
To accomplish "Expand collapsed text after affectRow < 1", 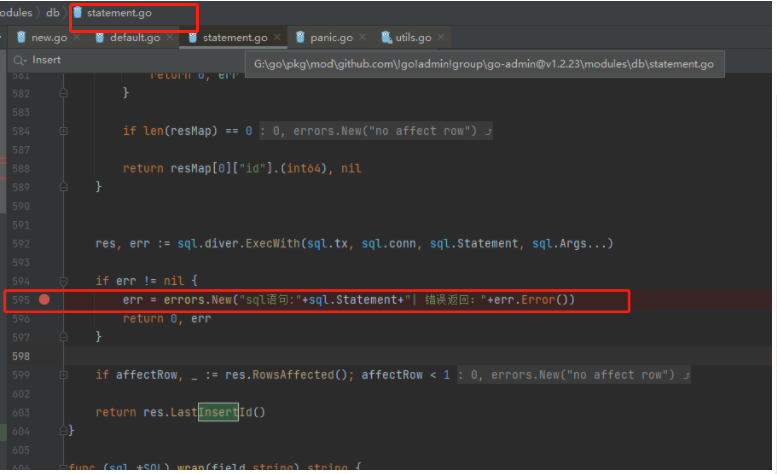I will 574,375.
